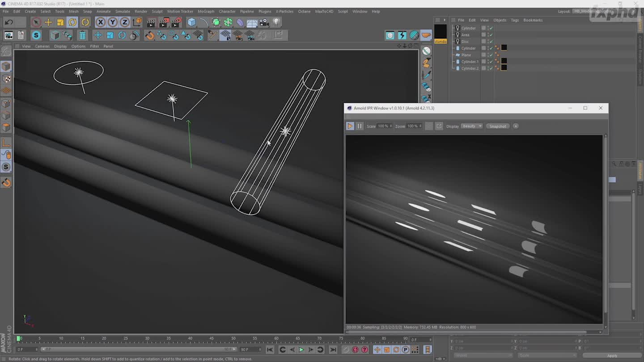Viewport: 644px width, 362px height.
Task: Open the Scale mode dropdown in coordinates
Action: pyautogui.click(x=547, y=355)
